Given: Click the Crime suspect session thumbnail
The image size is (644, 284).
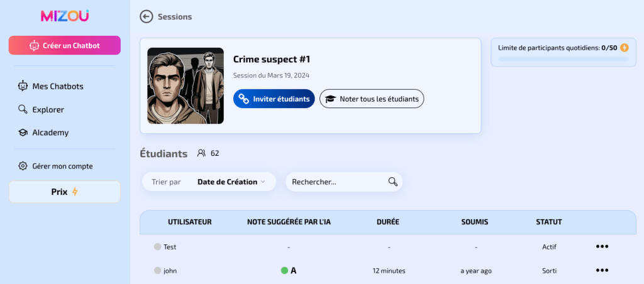Looking at the screenshot, I should [186, 85].
